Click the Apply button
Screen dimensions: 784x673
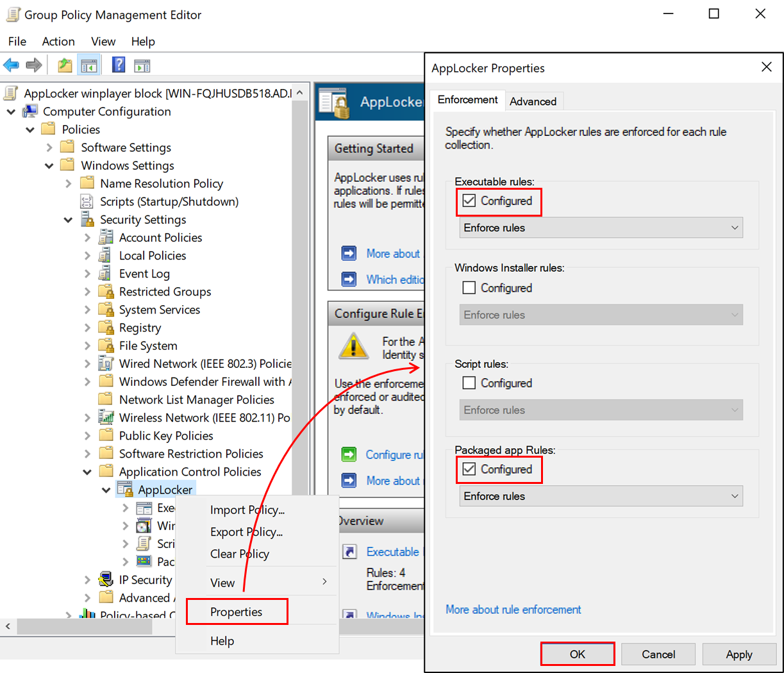point(739,654)
